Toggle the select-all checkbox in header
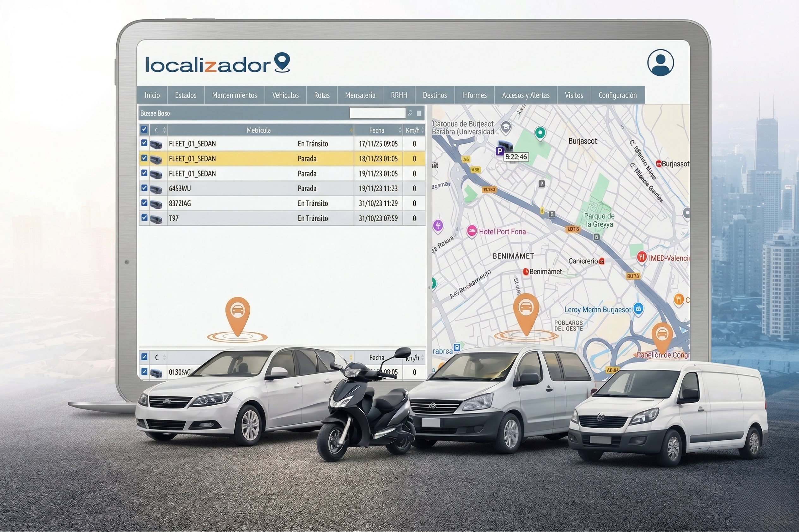The image size is (799, 532). coord(144,130)
